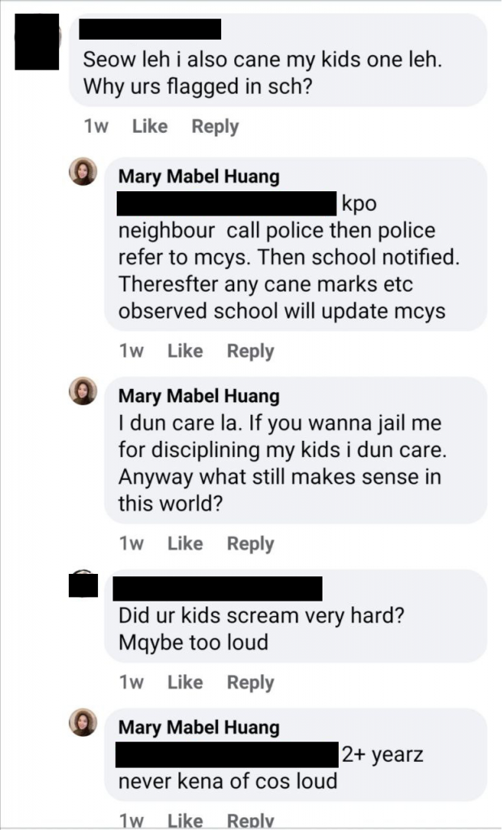The image size is (504, 830).
Task: Open Mary Mabel Huang name on 'I dun care la' comment
Action: 199,396
